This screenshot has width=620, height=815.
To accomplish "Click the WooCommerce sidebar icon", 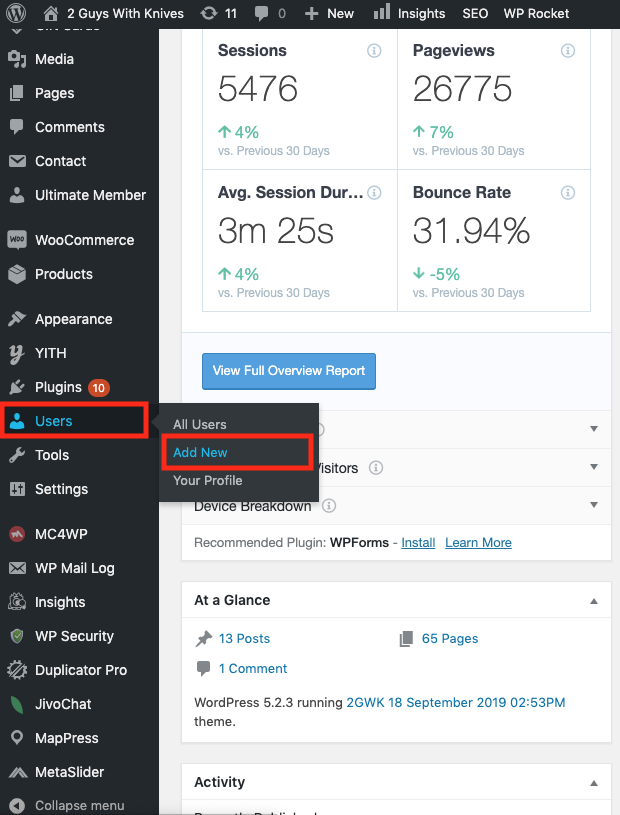I will pos(17,240).
